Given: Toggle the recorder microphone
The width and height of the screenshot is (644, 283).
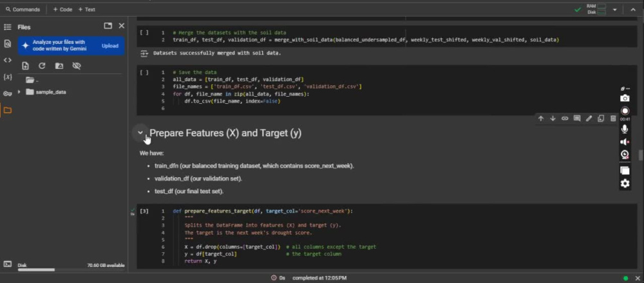Looking at the screenshot, I should (625, 129).
